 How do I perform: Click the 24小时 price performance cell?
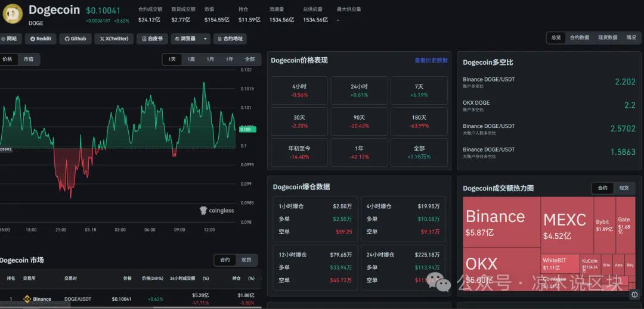pyautogui.click(x=360, y=90)
